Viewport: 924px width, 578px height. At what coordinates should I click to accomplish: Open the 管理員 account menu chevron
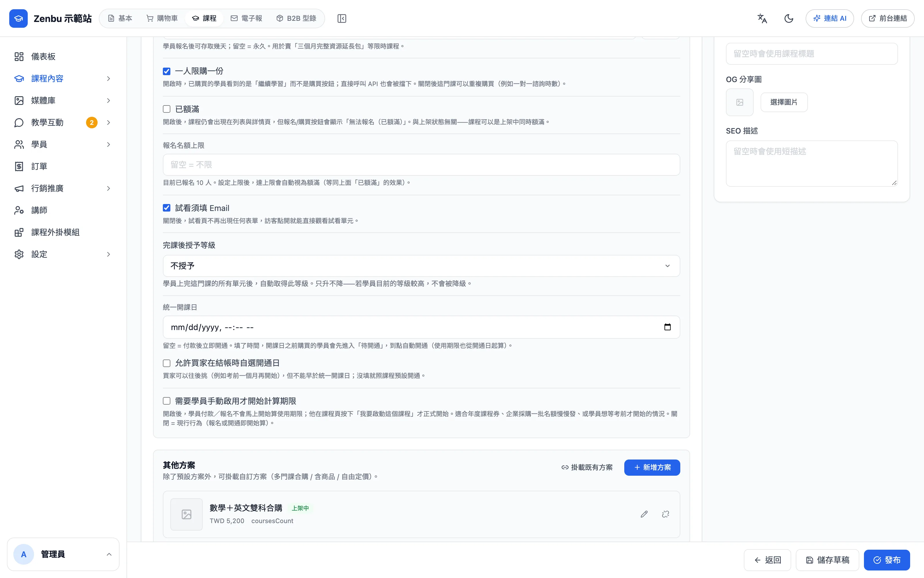109,554
